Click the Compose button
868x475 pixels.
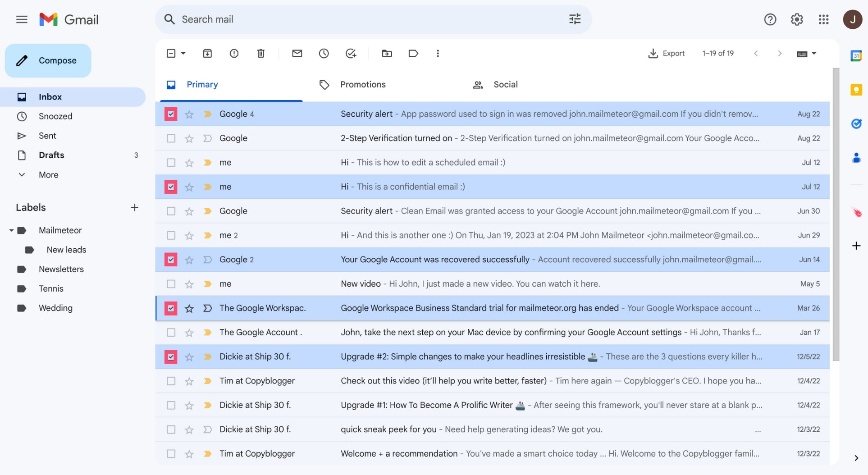48,60
